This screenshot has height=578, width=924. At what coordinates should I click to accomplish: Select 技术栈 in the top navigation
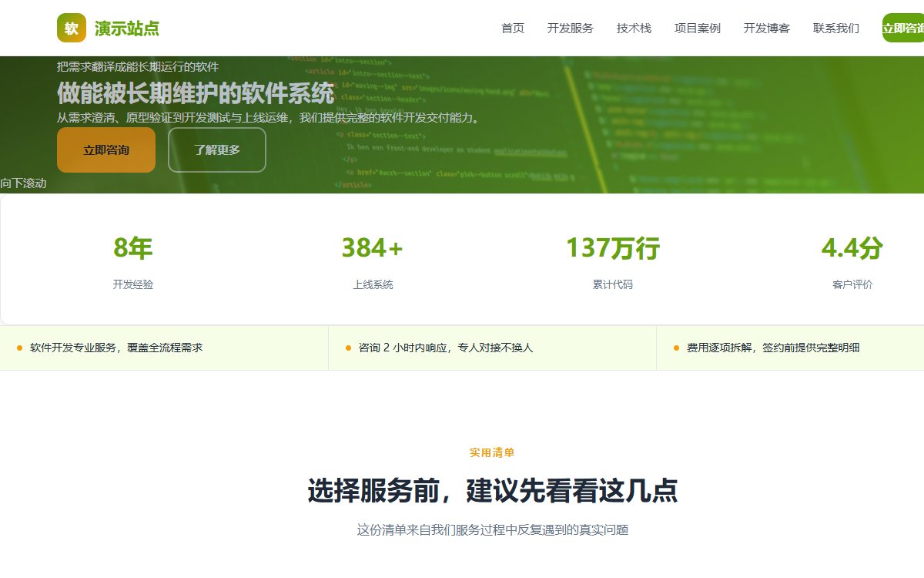634,29
